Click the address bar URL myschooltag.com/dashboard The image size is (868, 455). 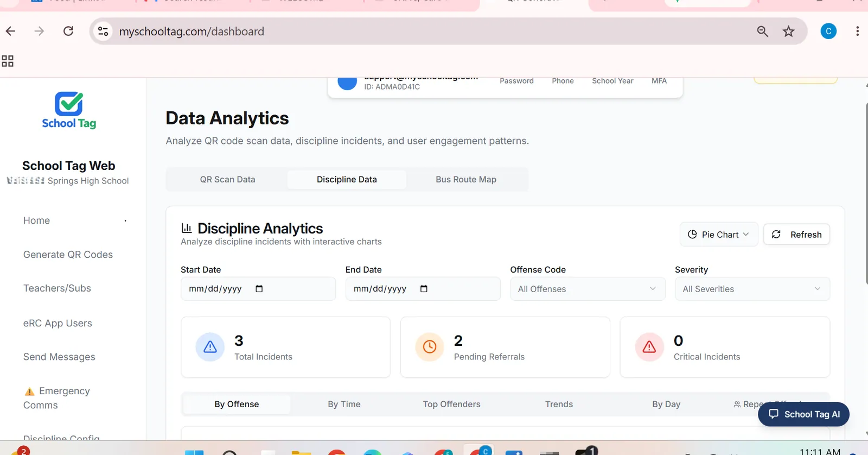(x=192, y=31)
